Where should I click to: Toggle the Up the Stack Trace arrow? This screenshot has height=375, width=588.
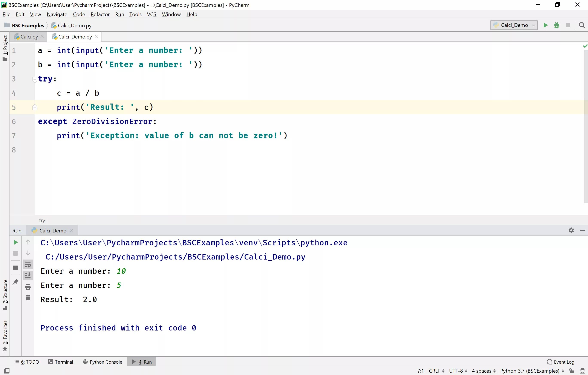point(28,242)
